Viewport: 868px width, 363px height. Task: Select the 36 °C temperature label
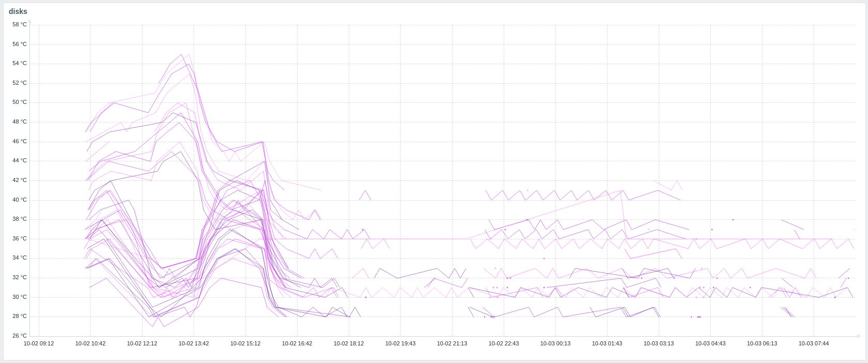[20, 238]
